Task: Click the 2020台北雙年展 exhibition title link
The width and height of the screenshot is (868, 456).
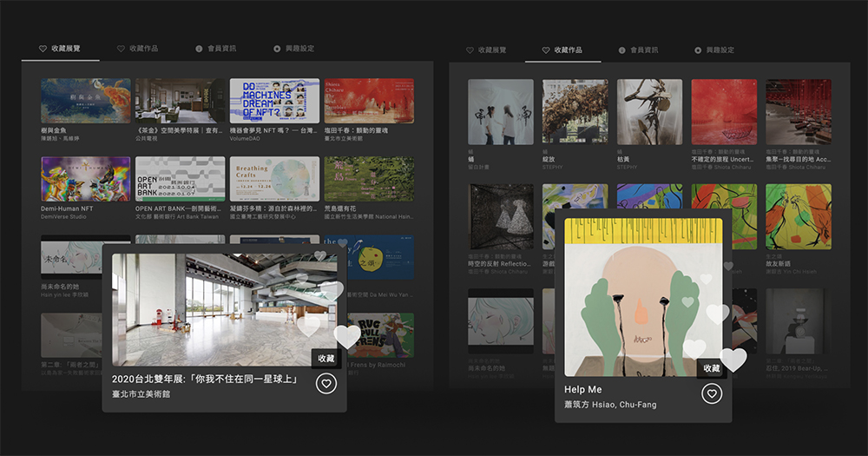Action: click(x=206, y=379)
